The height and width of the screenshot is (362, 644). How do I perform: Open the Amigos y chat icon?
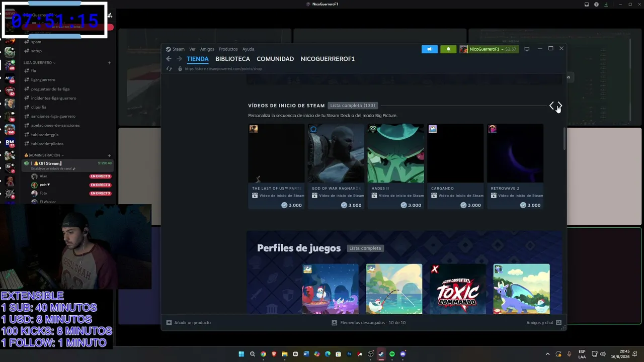[x=558, y=323]
